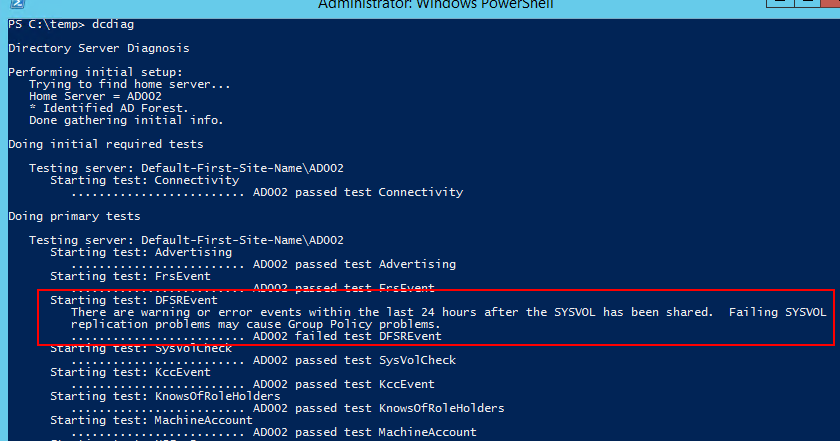This screenshot has width=840, height=441.
Task: Click the Starting test: DFSREvent line
Action: pos(134,301)
